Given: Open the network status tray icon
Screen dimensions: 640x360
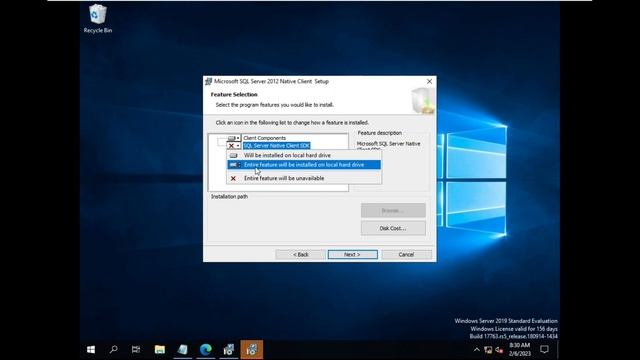Looking at the screenshot, I should tap(488, 350).
